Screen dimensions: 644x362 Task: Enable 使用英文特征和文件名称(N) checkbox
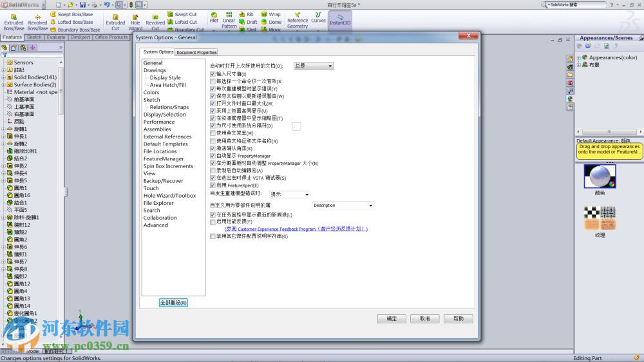point(213,141)
